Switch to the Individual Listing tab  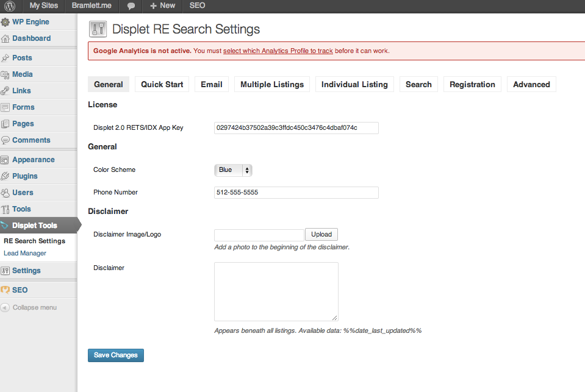click(354, 84)
